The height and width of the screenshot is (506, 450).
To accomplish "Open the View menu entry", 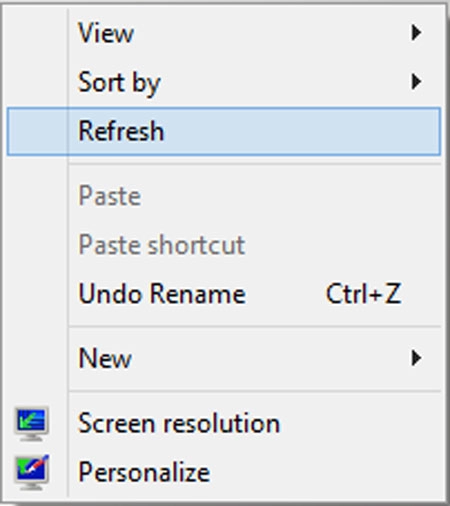I will (x=224, y=33).
